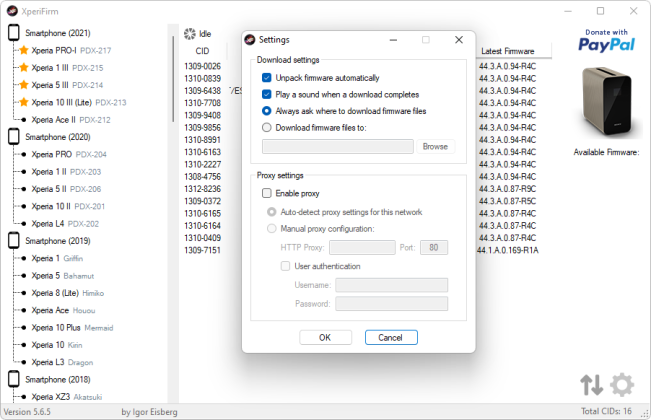Select Xperia PRO-I PDX-217 in tree

71,51
